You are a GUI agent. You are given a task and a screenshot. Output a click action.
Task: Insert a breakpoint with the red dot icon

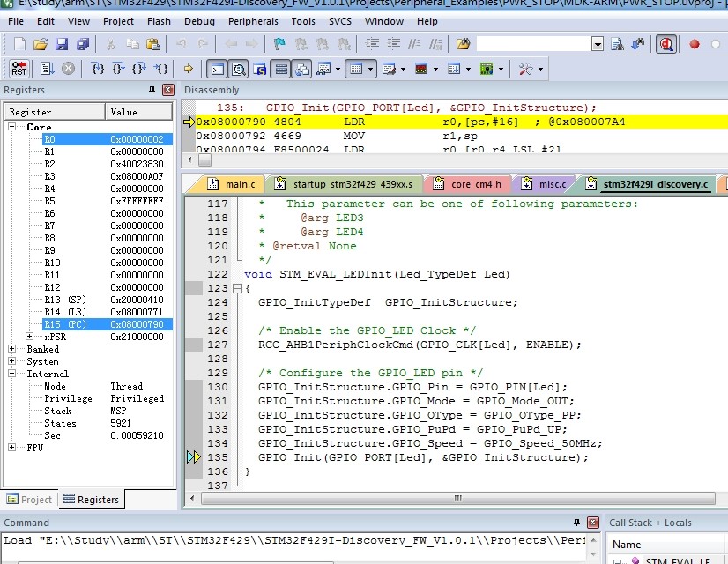pos(695,44)
